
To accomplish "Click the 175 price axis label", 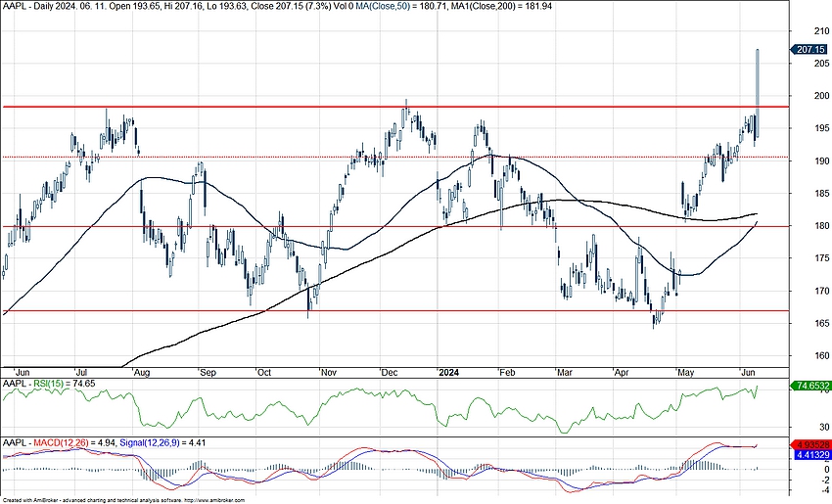I will (x=822, y=258).
